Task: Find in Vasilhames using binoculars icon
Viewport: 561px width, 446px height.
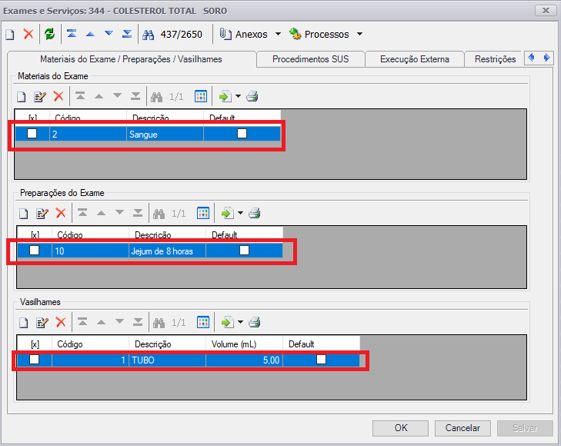Action: (x=159, y=323)
